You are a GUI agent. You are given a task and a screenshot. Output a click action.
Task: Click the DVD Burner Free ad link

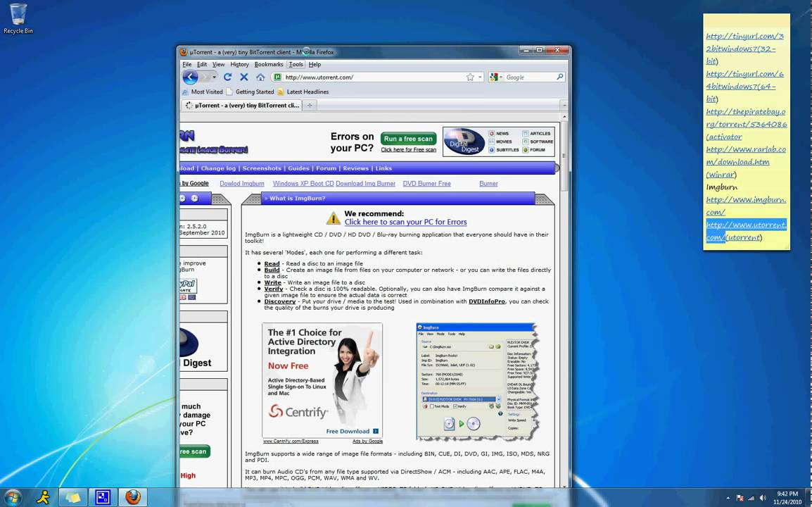coord(426,184)
